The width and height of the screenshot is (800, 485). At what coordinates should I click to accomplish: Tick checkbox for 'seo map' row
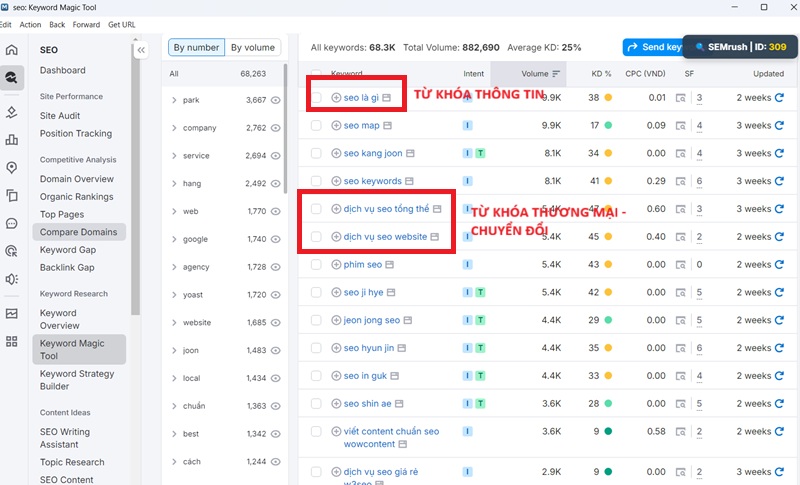tap(316, 125)
